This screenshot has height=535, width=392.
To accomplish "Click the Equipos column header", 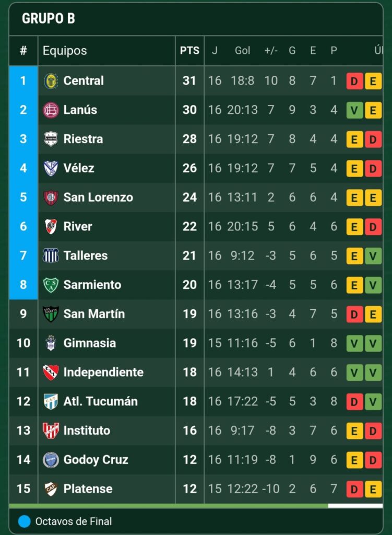I will [65, 51].
